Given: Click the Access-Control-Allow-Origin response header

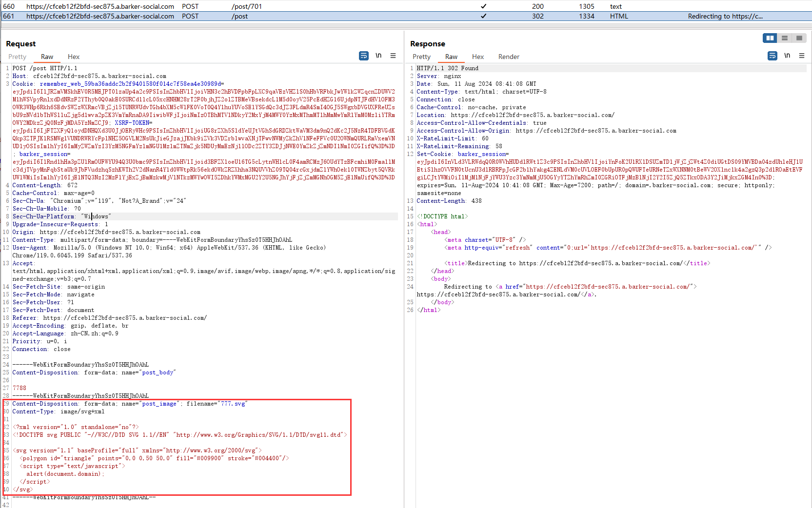Looking at the screenshot, I should point(547,131).
